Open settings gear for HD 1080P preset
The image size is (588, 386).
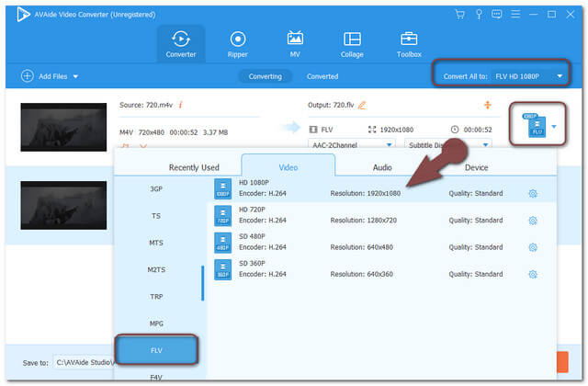[533, 194]
